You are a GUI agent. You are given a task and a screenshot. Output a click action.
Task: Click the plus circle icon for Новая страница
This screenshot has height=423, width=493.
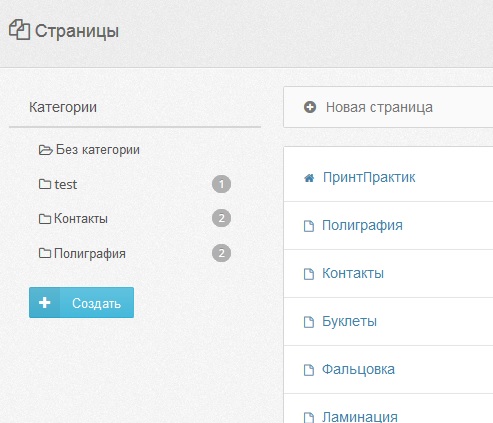point(310,107)
